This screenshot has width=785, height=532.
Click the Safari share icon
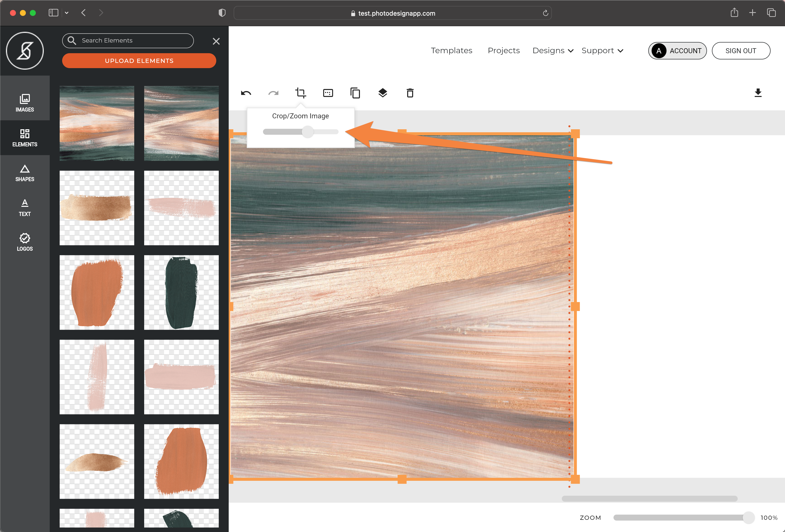click(734, 13)
